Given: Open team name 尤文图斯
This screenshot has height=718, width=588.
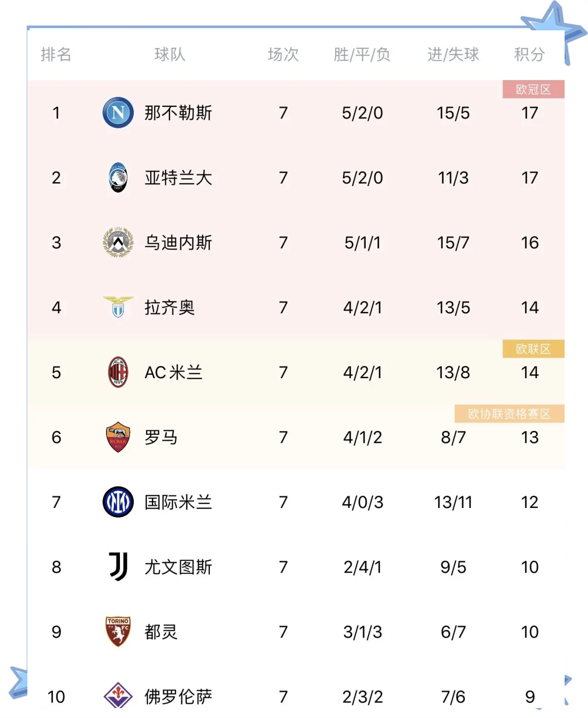Looking at the screenshot, I should (x=178, y=567).
